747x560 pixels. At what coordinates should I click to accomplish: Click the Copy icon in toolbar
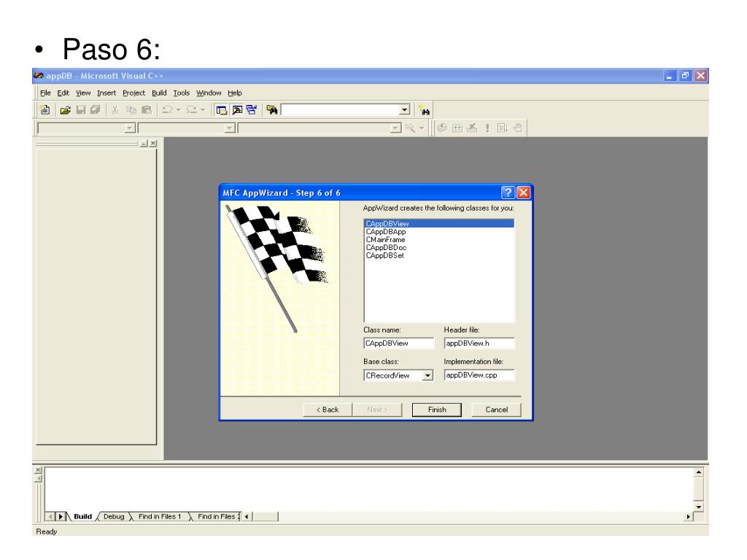pos(131,110)
